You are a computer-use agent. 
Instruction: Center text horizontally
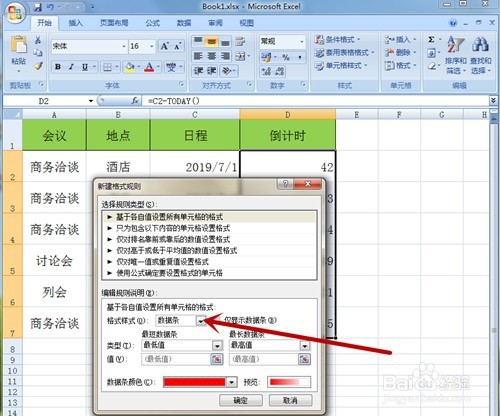212,56
